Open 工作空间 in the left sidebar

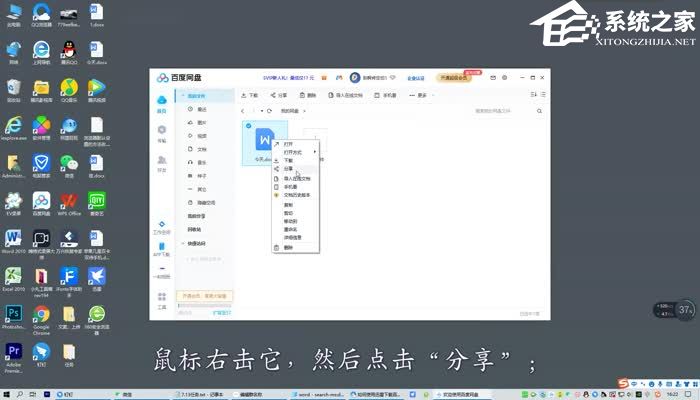point(162,228)
